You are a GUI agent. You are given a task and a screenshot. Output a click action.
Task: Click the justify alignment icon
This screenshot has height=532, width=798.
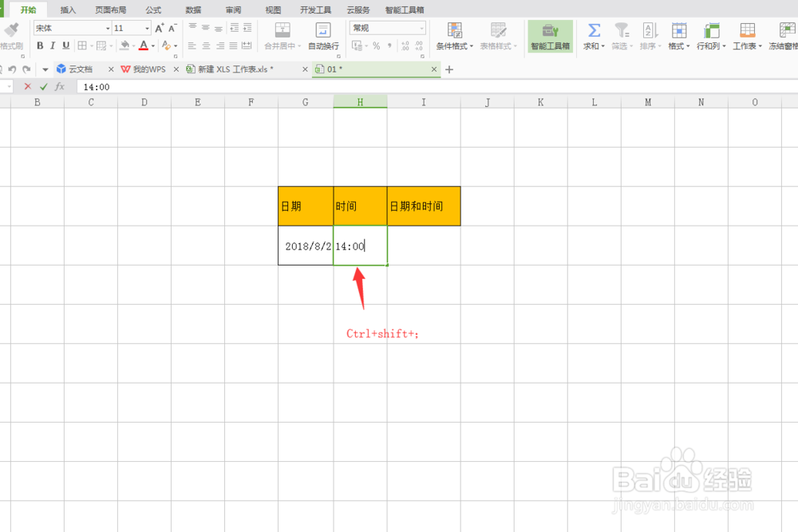[x=233, y=45]
